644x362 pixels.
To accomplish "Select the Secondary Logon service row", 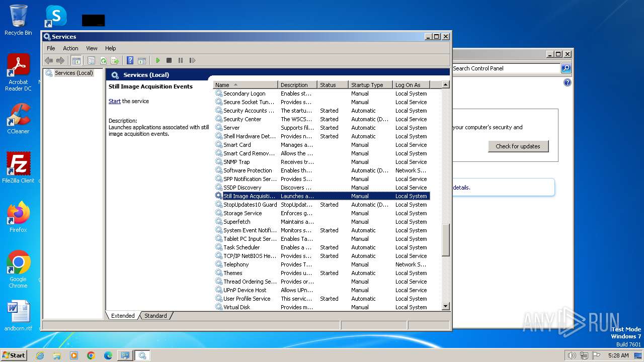I will pyautogui.click(x=322, y=94).
